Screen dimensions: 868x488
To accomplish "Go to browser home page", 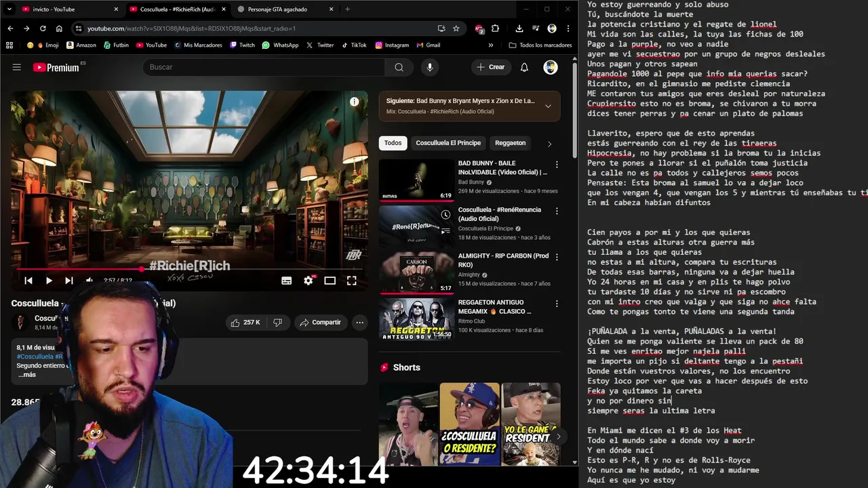I will pyautogui.click(x=59, y=28).
